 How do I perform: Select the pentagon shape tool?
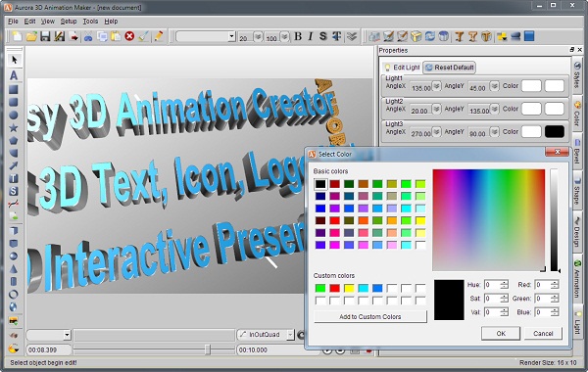tap(14, 141)
